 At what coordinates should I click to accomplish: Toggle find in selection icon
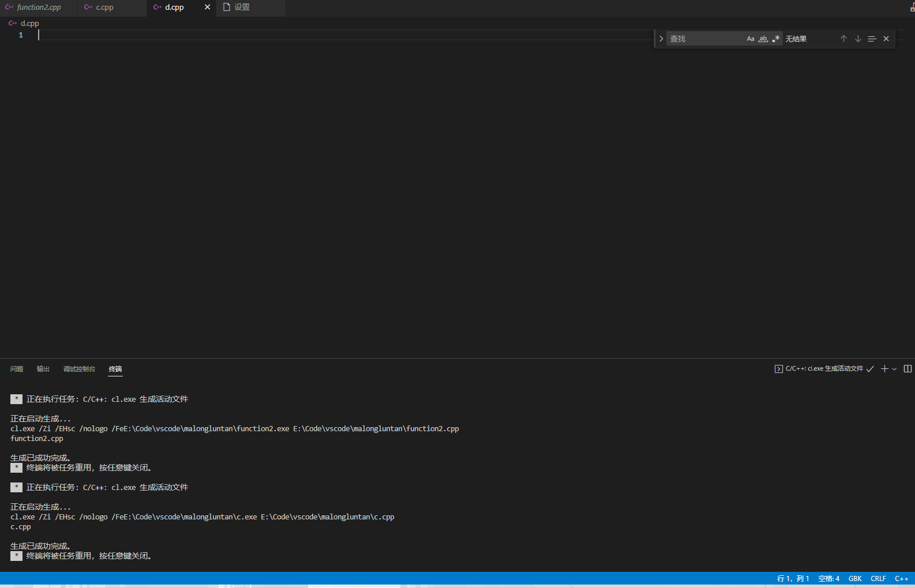point(872,39)
